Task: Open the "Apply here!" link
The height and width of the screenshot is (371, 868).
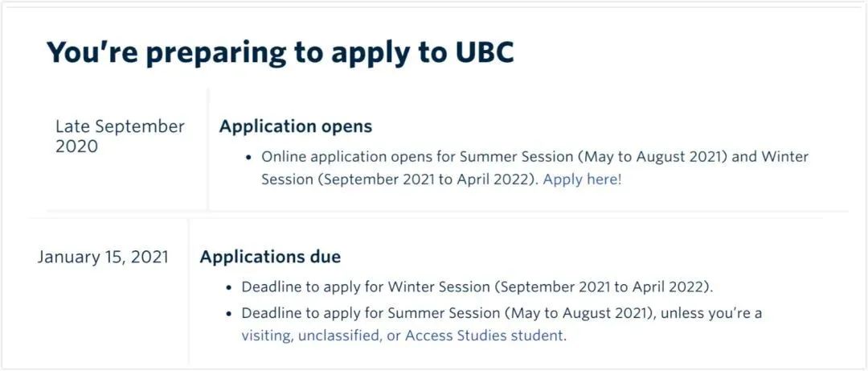Action: pyautogui.click(x=583, y=180)
